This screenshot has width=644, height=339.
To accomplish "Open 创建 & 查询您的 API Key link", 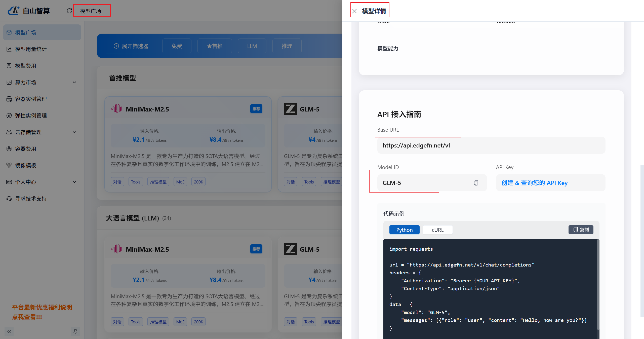I will 534,183.
